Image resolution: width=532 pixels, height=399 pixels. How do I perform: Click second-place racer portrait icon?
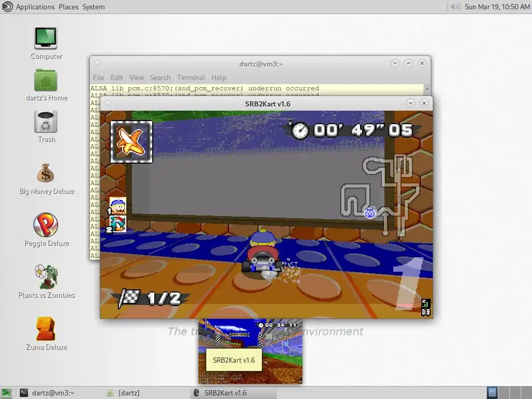[118, 224]
